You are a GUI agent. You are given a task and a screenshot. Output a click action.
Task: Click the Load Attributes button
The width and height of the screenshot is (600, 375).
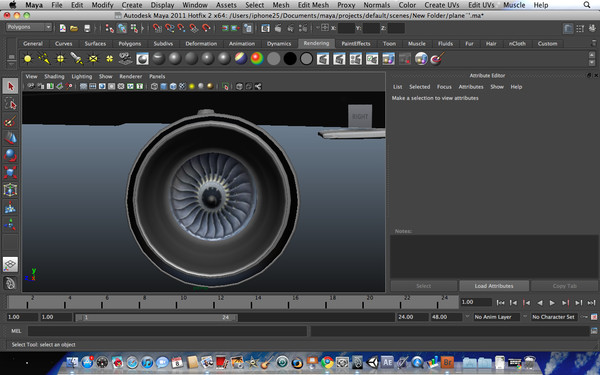pyautogui.click(x=494, y=286)
